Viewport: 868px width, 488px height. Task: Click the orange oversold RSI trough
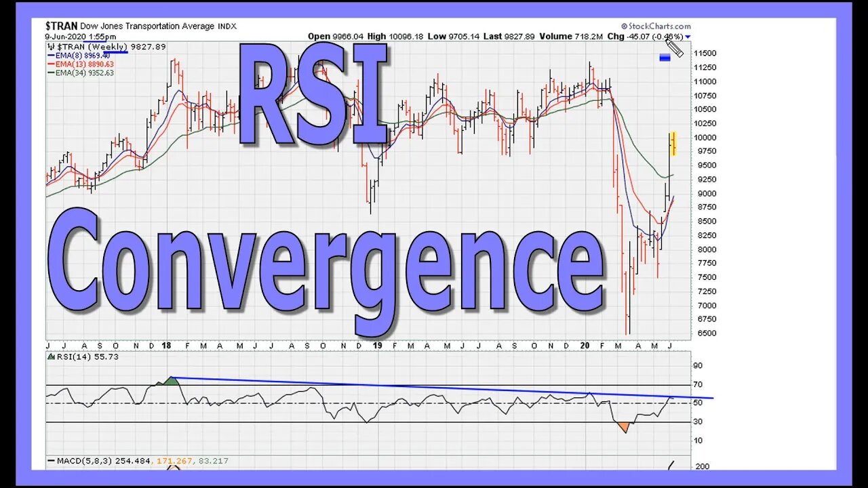tap(624, 427)
